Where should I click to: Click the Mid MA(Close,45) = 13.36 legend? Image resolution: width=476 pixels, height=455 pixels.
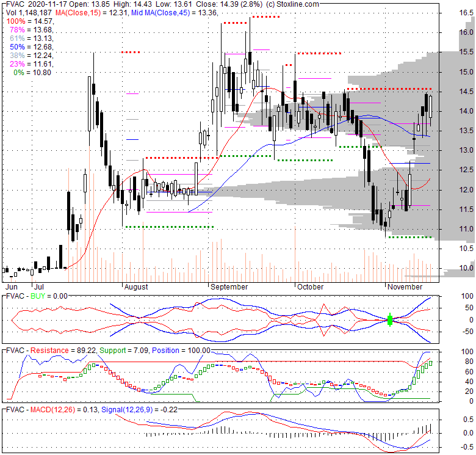[175, 13]
